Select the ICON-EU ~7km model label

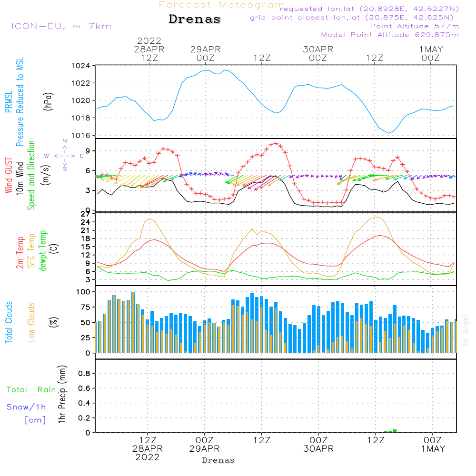[x=61, y=26]
